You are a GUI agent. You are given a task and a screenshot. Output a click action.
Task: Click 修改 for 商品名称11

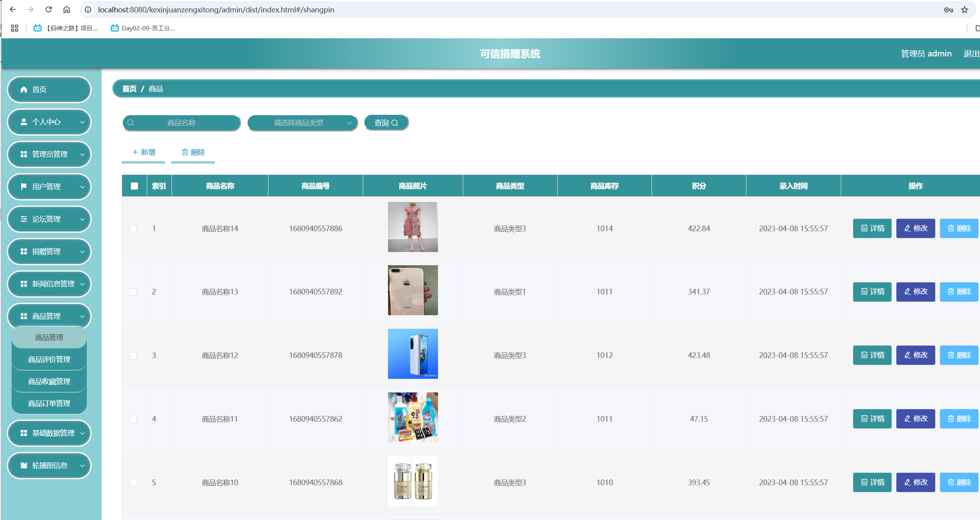[916, 419]
